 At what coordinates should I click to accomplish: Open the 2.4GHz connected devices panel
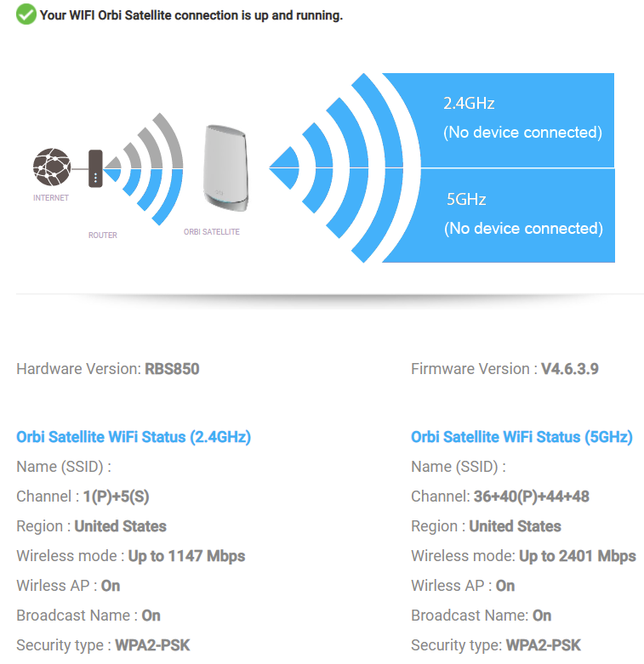point(521,119)
